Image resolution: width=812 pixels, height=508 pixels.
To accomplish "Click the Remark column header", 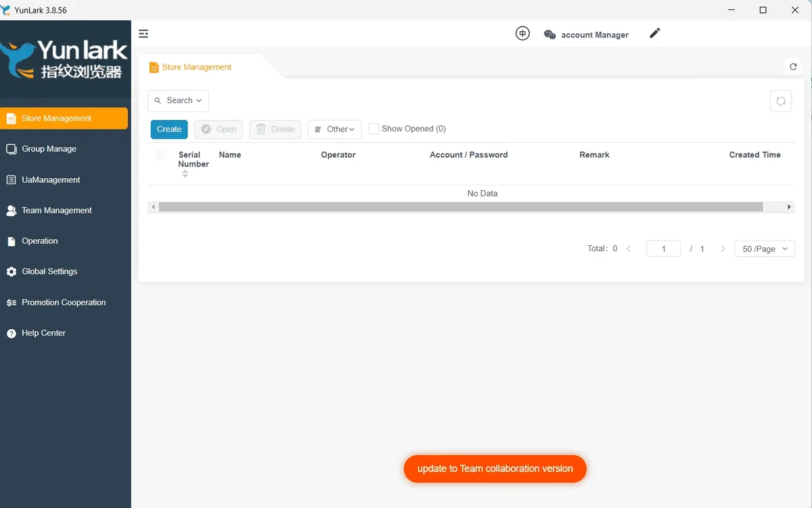I will [x=594, y=155].
